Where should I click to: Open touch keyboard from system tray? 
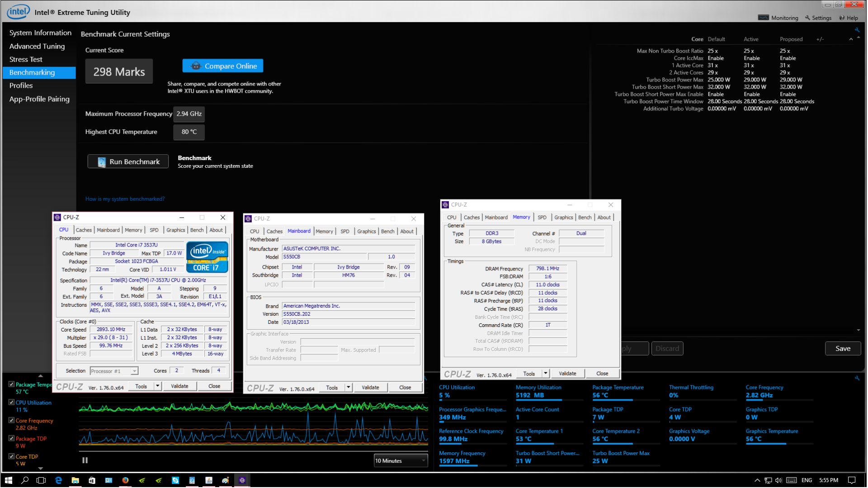792,480
